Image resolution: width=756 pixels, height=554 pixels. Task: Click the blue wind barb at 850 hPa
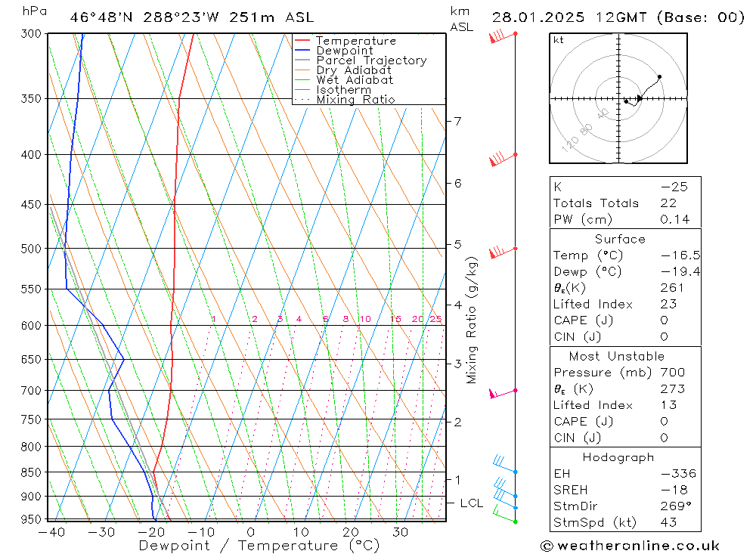505,464
